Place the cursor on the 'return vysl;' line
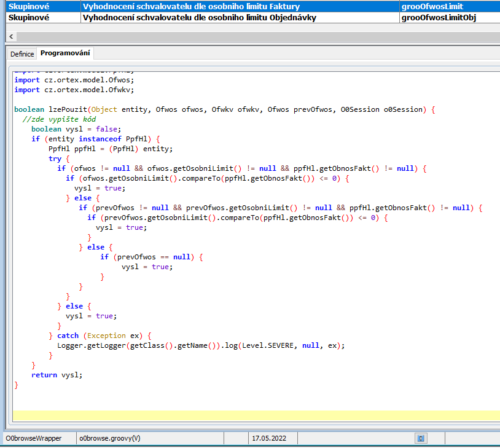Image resolution: width=500 pixels, height=448 pixels. click(57, 375)
